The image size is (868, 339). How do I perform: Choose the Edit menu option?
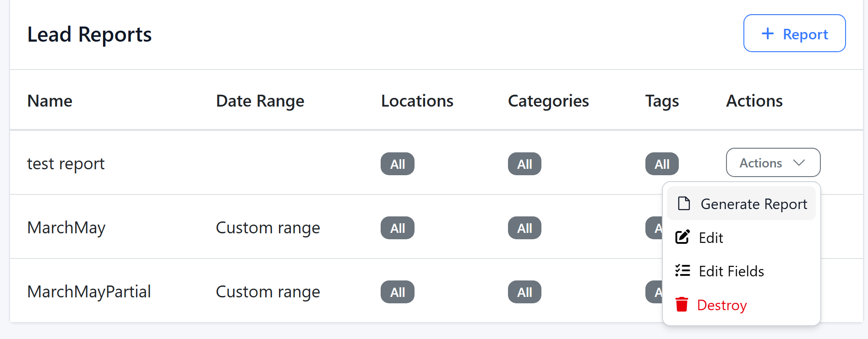coord(711,238)
